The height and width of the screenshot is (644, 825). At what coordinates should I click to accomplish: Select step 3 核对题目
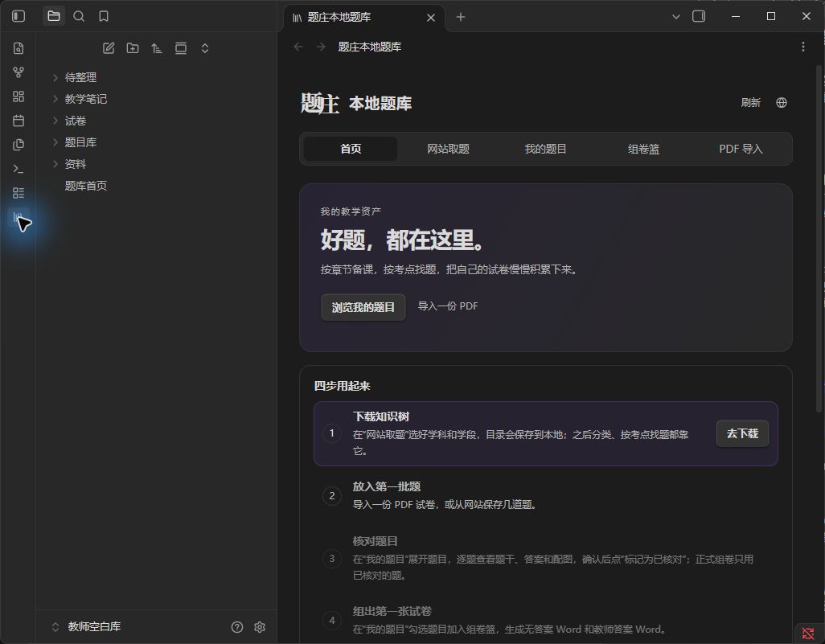[546, 558]
